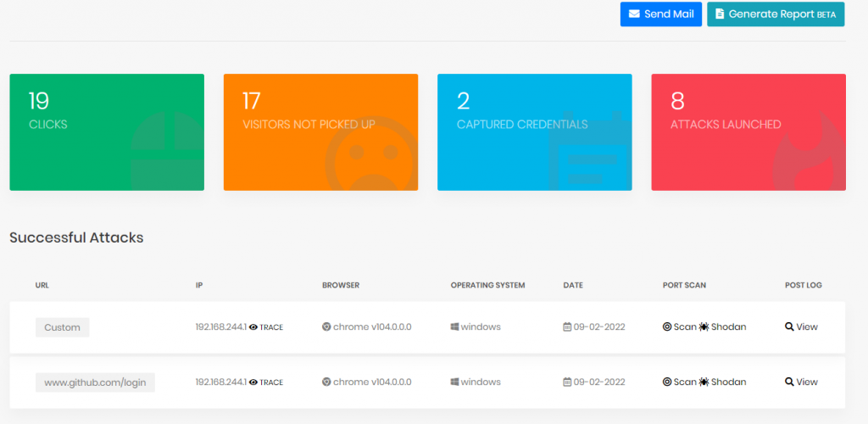
Task: Click the Send Mail button
Action: [x=661, y=14]
